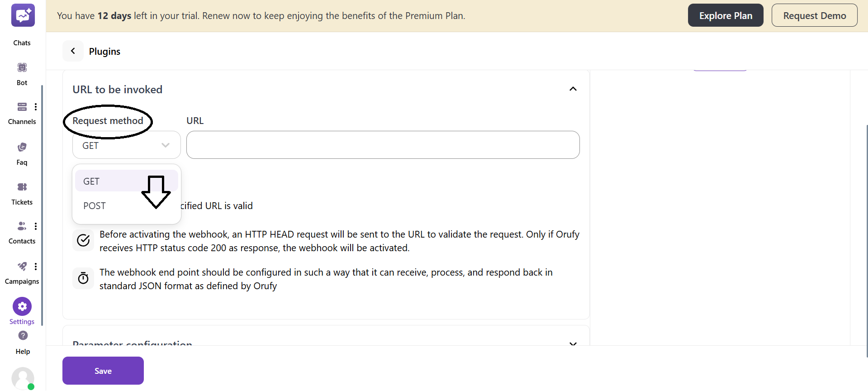The image size is (868, 391).
Task: Select POST from the request method list
Action: [x=94, y=205]
